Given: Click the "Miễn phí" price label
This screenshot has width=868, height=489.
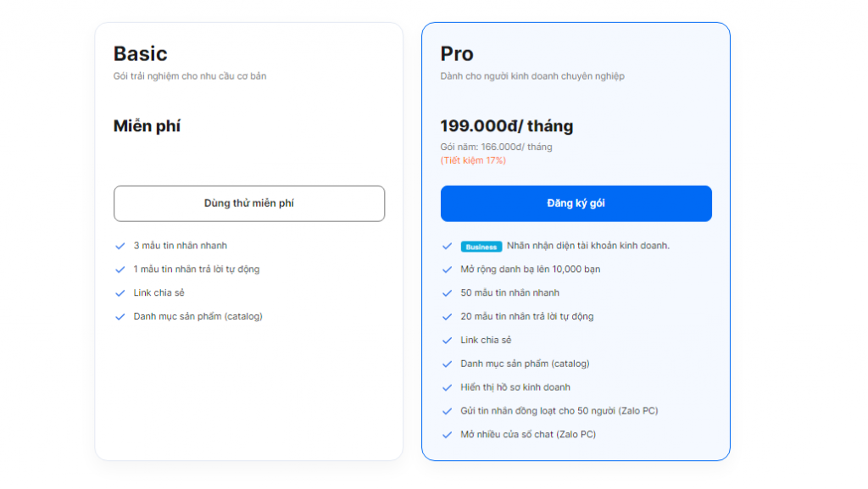Looking at the screenshot, I should pos(147,126).
